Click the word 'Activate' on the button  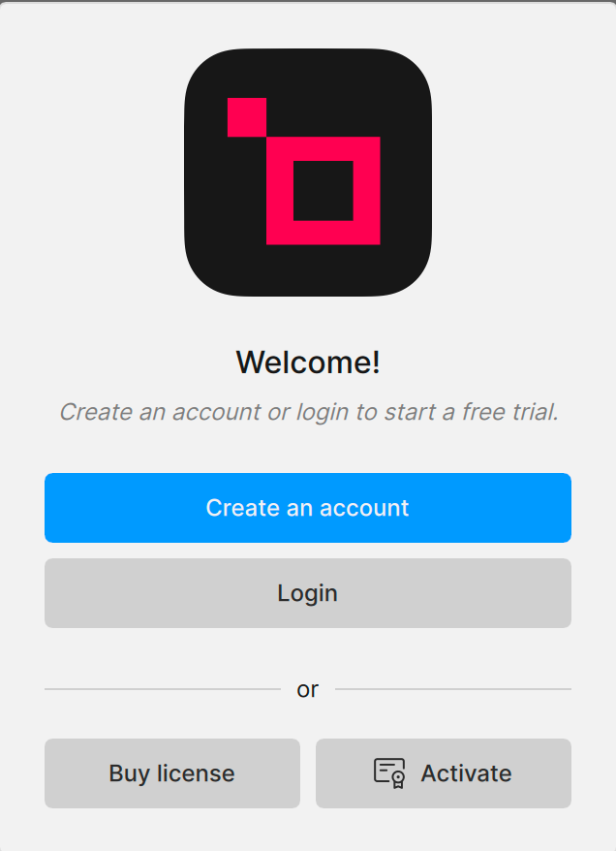[466, 773]
